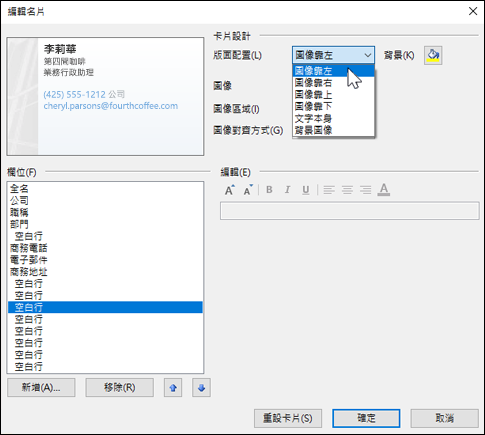This screenshot has width=485, height=435.
Task: Click the 移除(R) button
Action: pyautogui.click(x=120, y=388)
